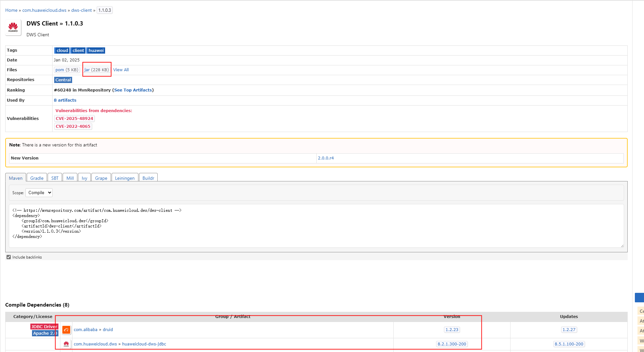Open com.huaweicloud.dws breadcrumb link
The height and width of the screenshot is (352, 644).
[44, 10]
